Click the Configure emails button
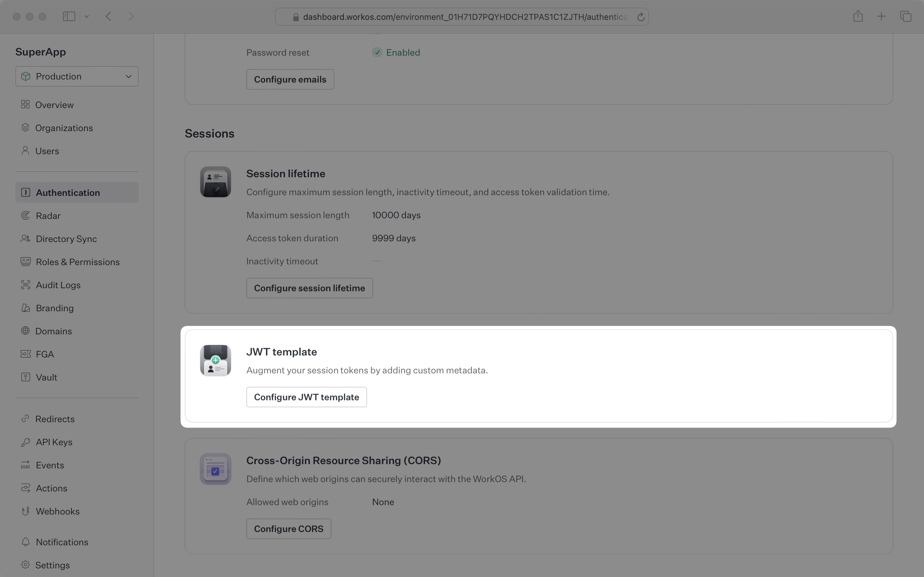This screenshot has width=924, height=577. pos(290,79)
